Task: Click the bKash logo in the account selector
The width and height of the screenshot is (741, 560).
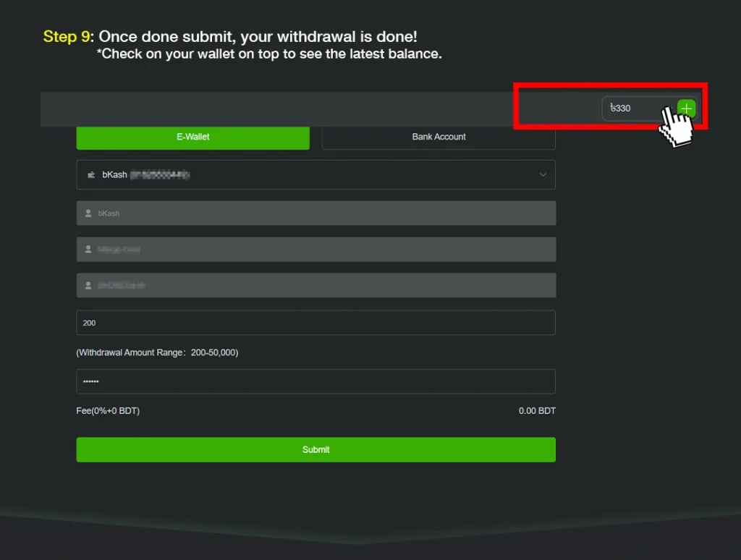Action: coord(90,174)
